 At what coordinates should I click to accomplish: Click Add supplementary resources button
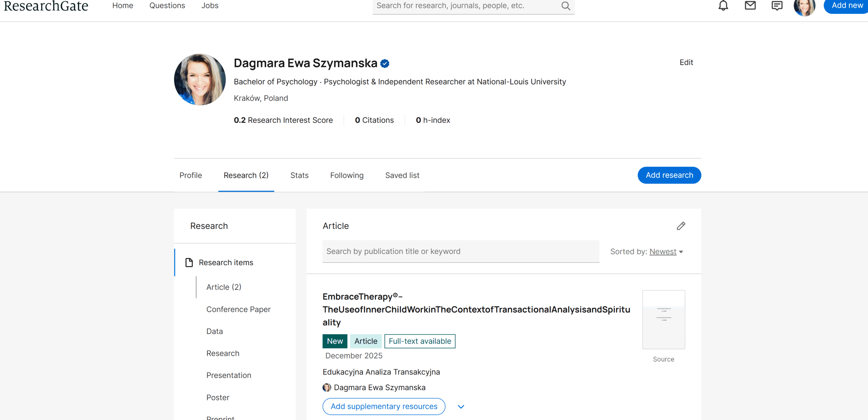384,406
